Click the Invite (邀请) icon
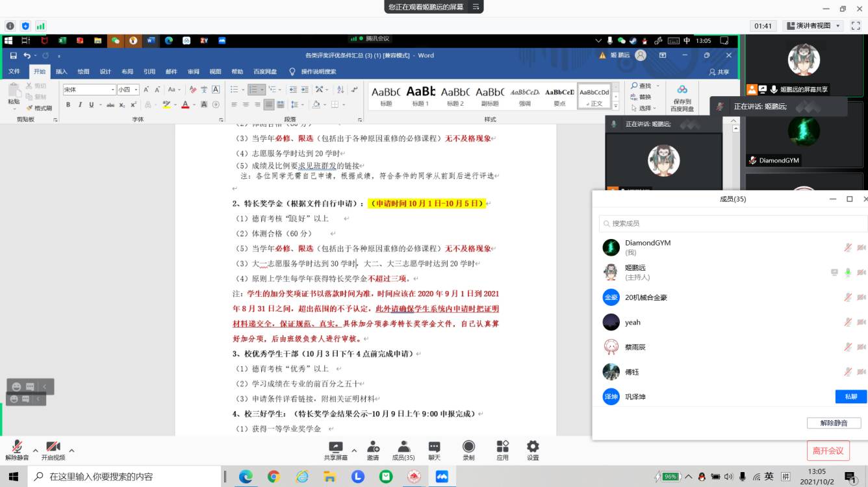The image size is (868, 487). (x=373, y=450)
